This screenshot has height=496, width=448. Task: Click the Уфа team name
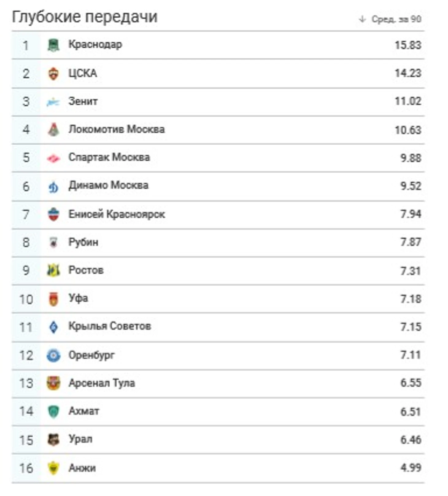[x=78, y=298]
